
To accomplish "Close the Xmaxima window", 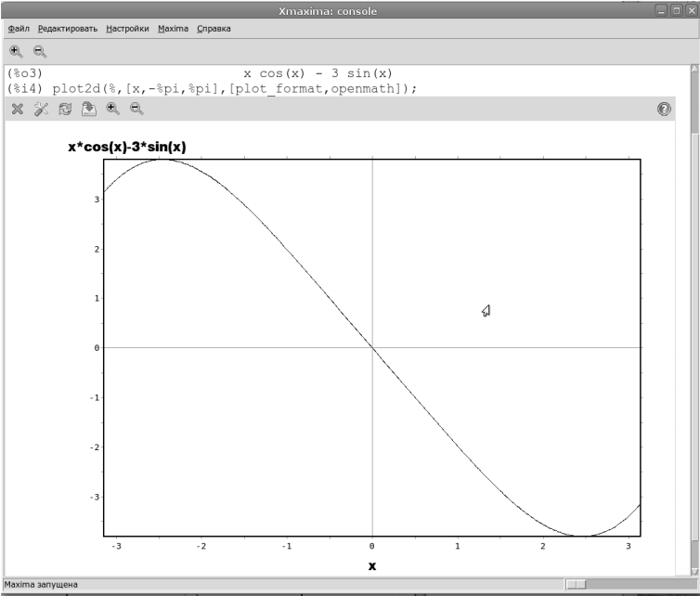I will coord(691,11).
